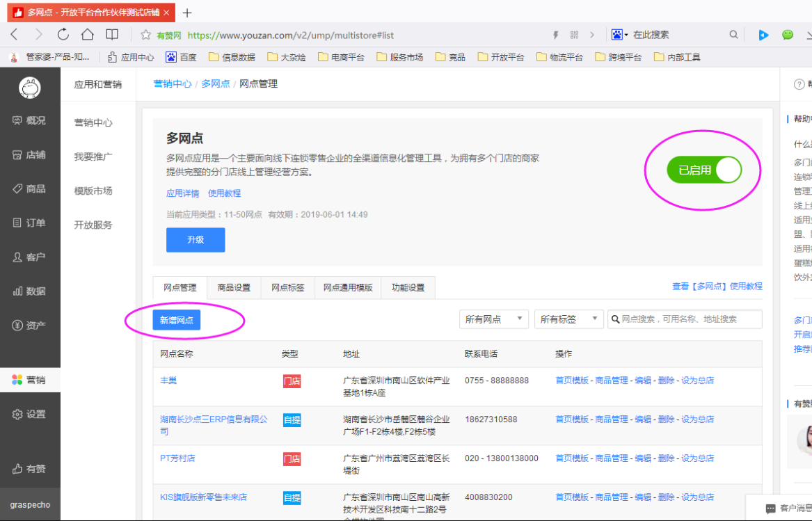
Task: Open the 使用教程 link under the description
Action: (224, 193)
